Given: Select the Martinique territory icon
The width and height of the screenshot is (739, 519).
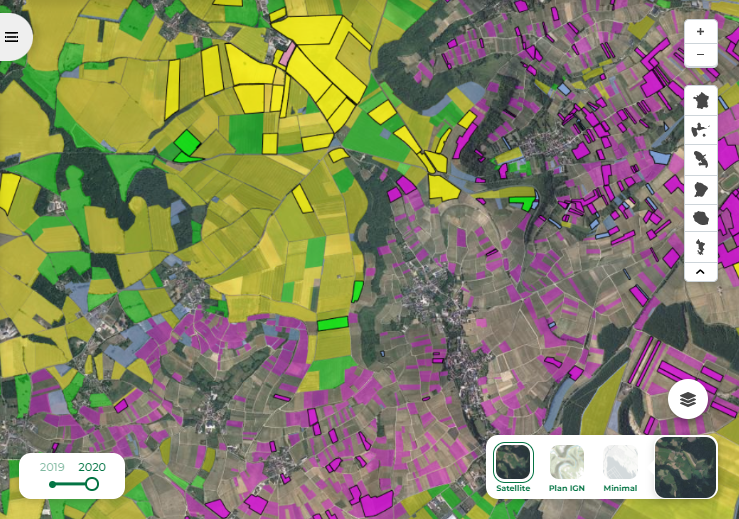Looking at the screenshot, I should pyautogui.click(x=700, y=158).
